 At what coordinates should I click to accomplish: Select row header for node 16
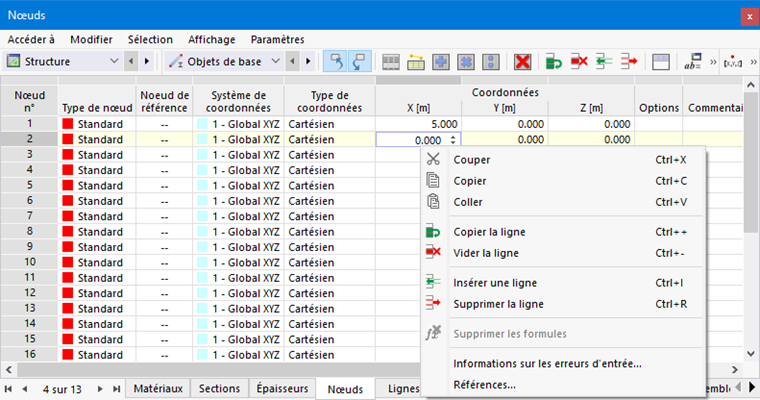(29, 354)
